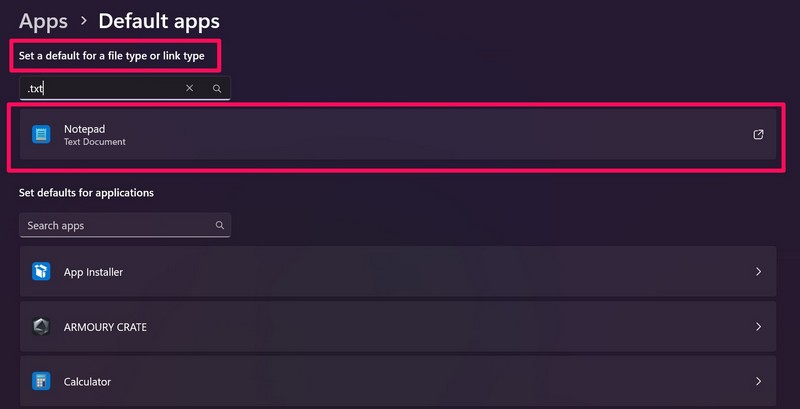Click the file type search magnifier icon

tap(217, 89)
